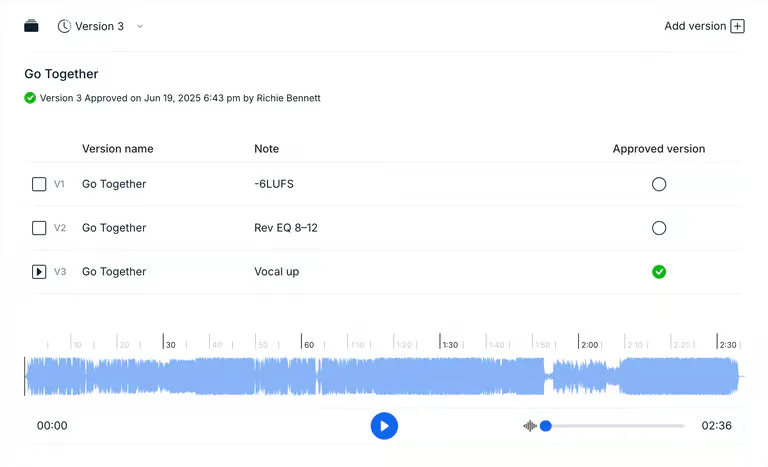
Task: Click the 00:00 current time display
Action: tap(52, 426)
